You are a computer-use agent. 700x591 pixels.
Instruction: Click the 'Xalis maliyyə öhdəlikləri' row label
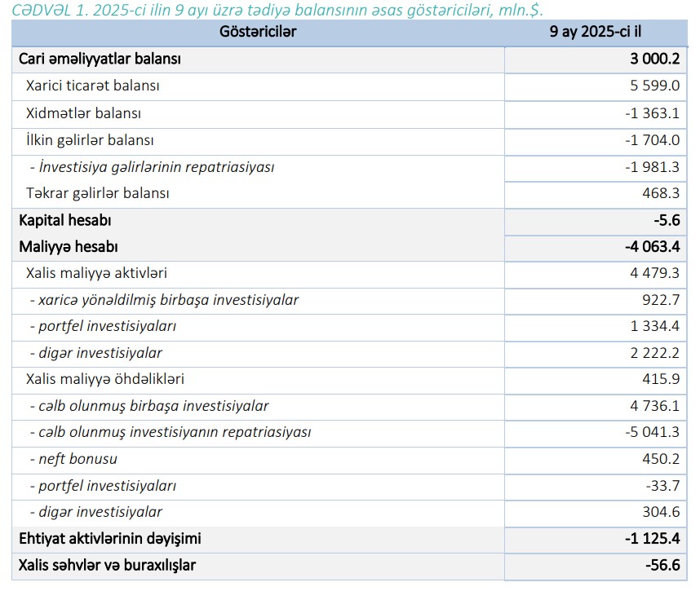tap(104, 379)
